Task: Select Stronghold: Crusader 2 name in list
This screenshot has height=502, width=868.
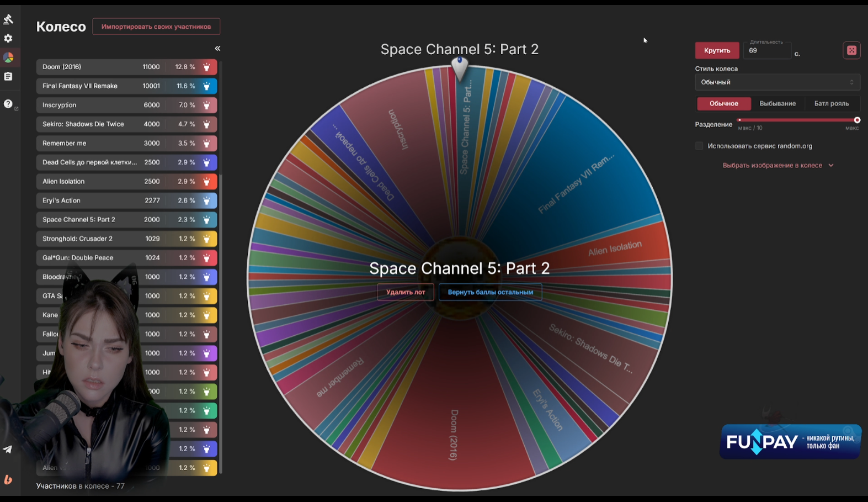Action: click(x=77, y=239)
